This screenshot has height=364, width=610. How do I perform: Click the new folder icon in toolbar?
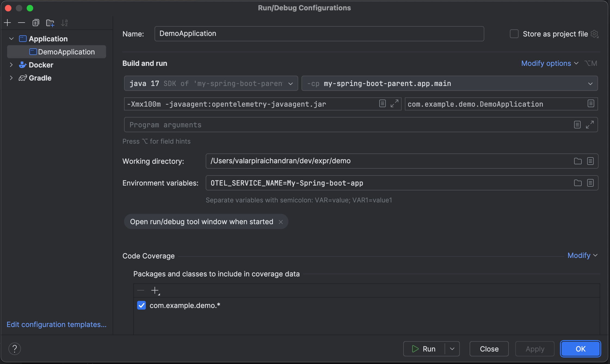50,23
